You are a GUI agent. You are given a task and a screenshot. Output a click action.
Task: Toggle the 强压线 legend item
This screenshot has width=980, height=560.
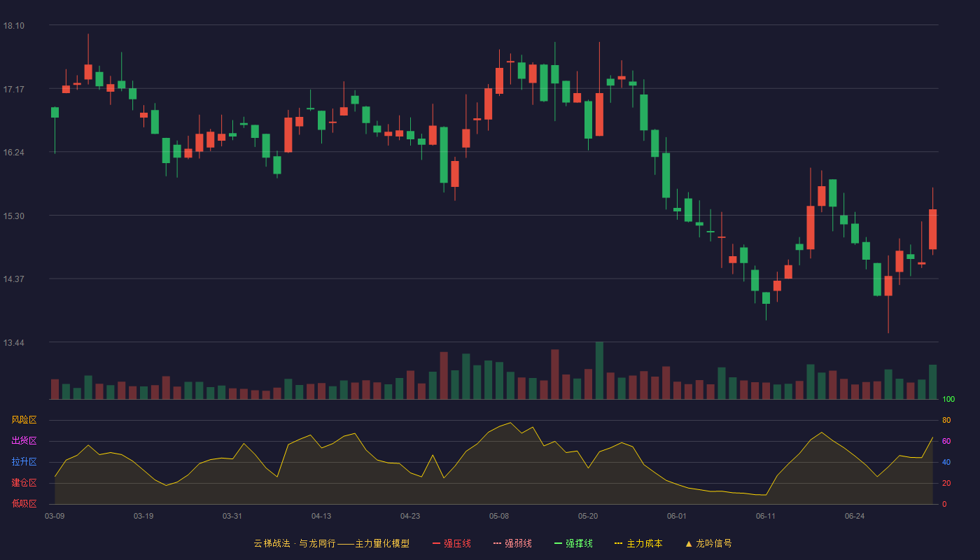pos(451,543)
